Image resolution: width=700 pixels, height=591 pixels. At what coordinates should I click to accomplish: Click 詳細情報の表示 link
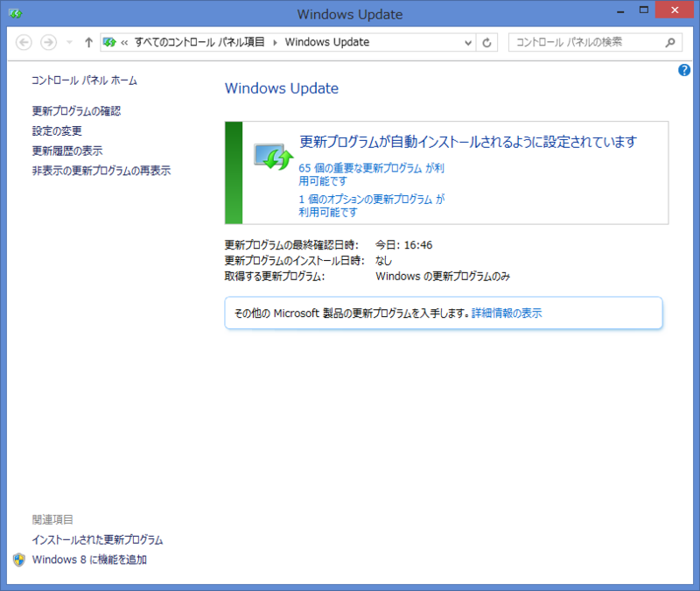click(x=507, y=313)
